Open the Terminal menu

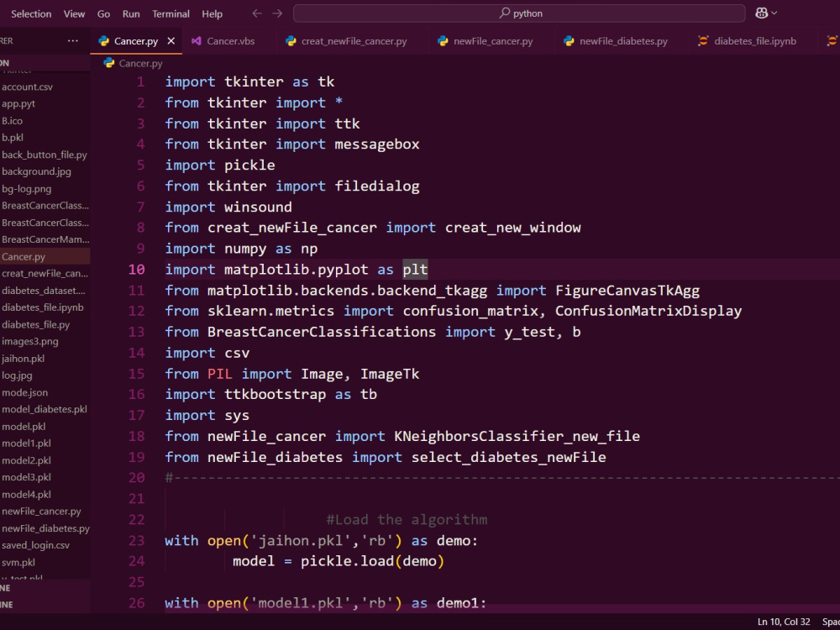pyautogui.click(x=171, y=14)
